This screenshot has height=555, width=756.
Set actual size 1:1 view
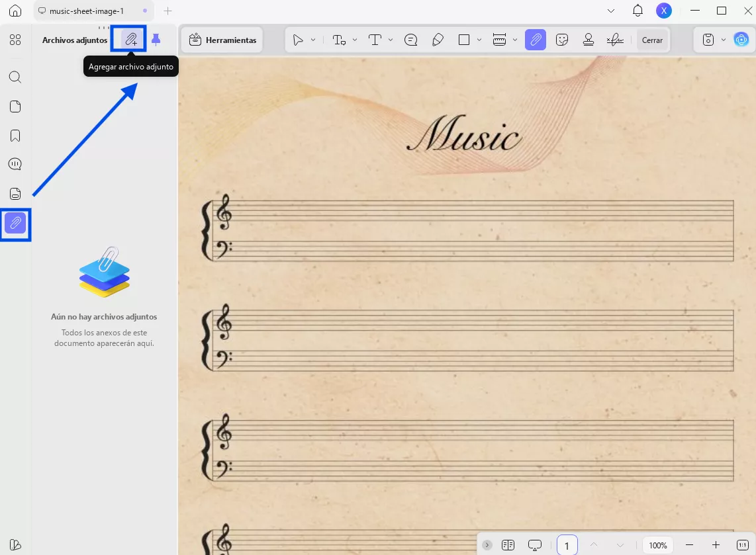[x=743, y=545]
